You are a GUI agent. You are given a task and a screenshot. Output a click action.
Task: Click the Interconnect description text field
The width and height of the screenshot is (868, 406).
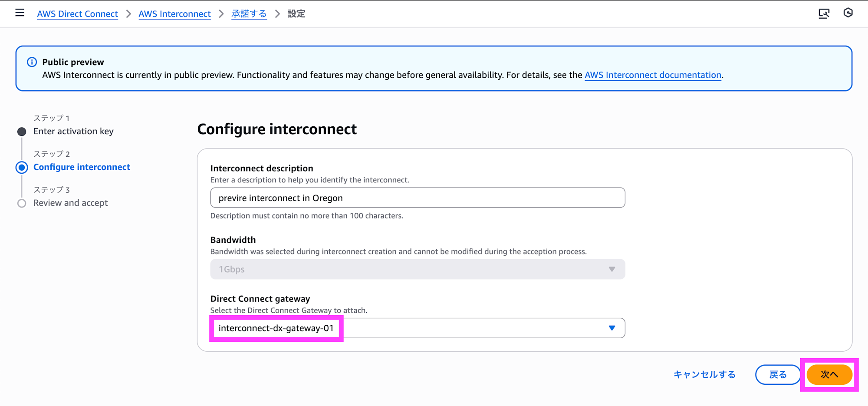(418, 198)
